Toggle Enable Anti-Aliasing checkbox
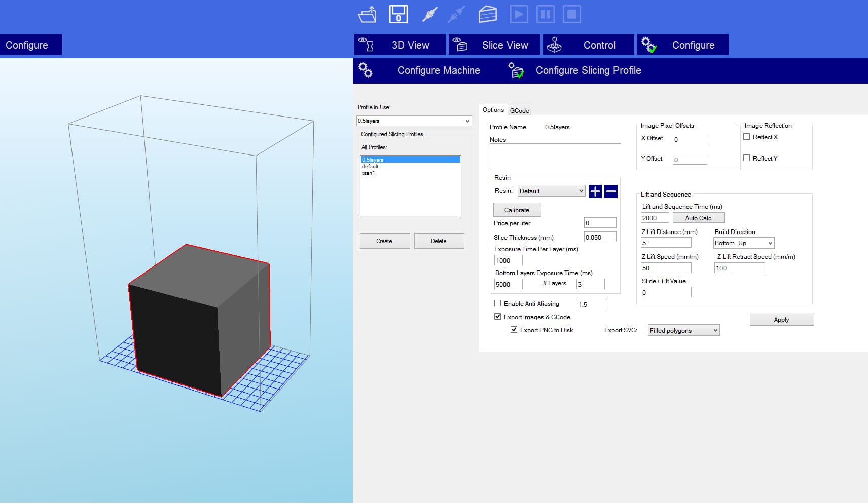The width and height of the screenshot is (868, 504). point(497,303)
